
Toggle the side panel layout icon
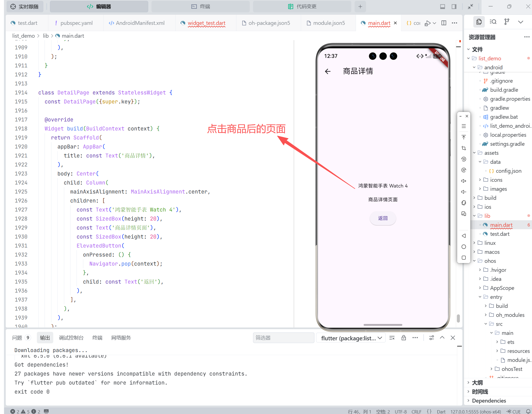pos(454,7)
